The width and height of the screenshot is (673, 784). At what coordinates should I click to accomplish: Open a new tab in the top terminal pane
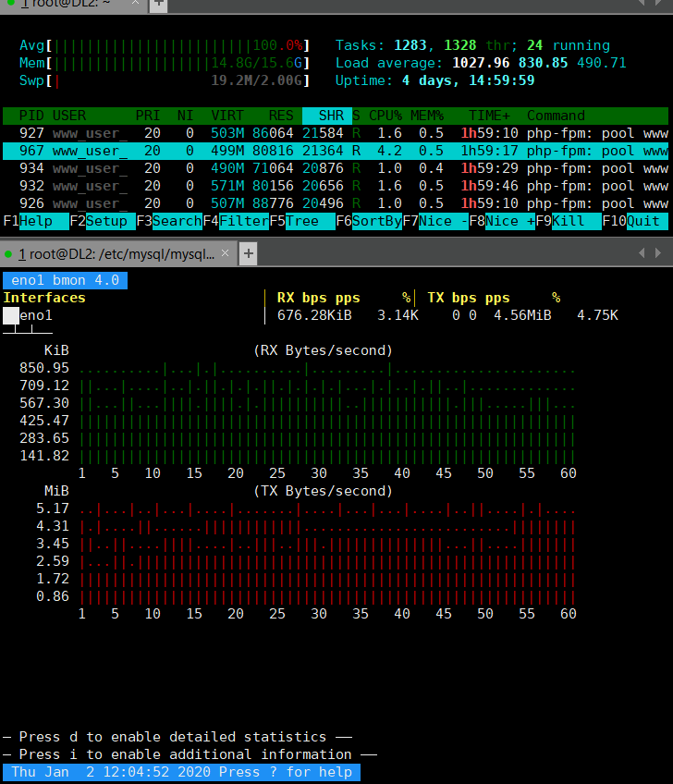click(x=159, y=5)
